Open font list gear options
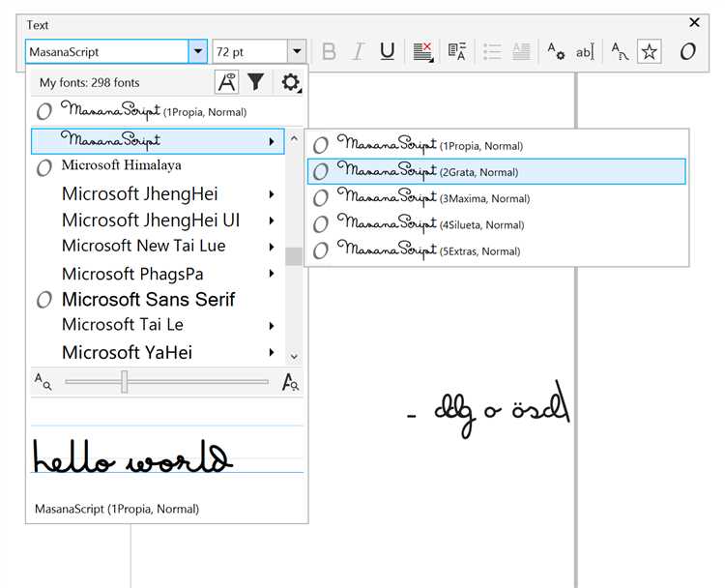Image resolution: width=725 pixels, height=588 pixels. [x=290, y=83]
